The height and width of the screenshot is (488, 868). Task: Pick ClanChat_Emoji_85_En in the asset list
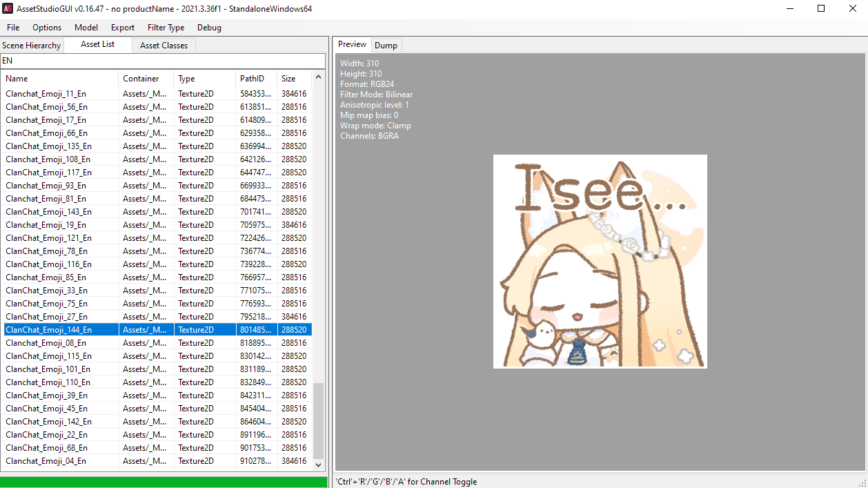158,277
